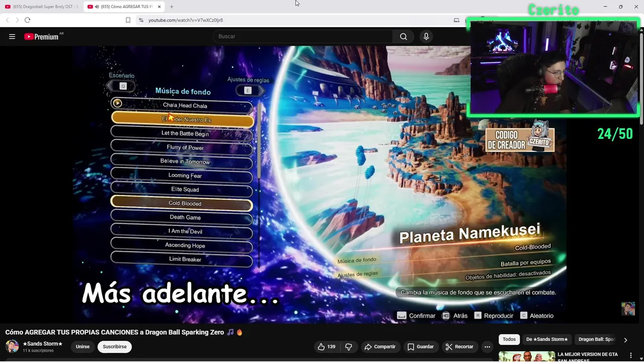Screen dimensions: 644x362
Task: Click the channel watermark avatar on video
Action: 628,309
